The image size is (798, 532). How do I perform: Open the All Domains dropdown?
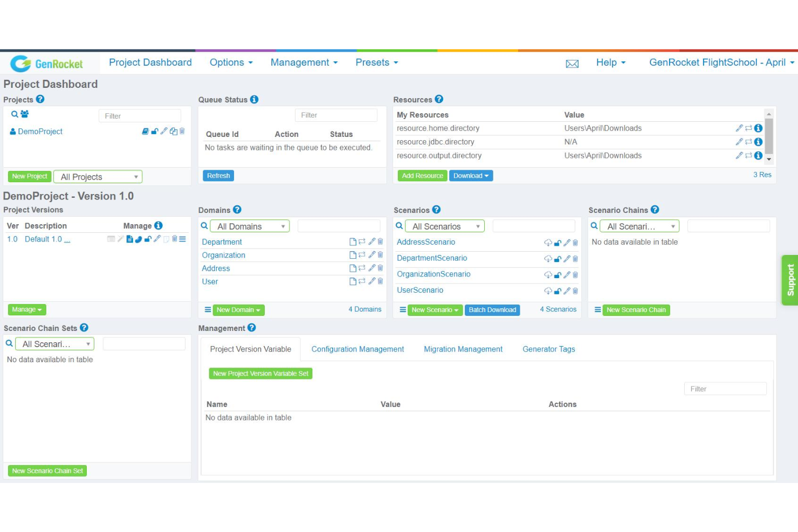pyautogui.click(x=250, y=226)
